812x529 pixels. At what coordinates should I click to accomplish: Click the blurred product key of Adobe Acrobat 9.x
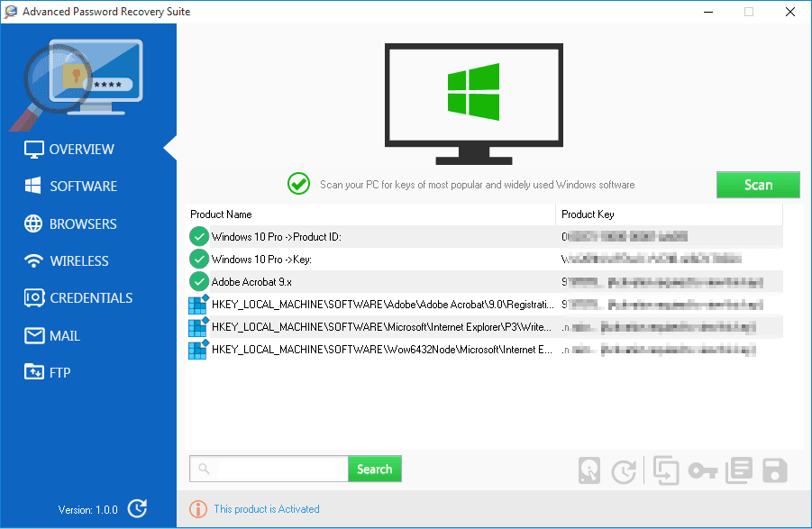662,282
